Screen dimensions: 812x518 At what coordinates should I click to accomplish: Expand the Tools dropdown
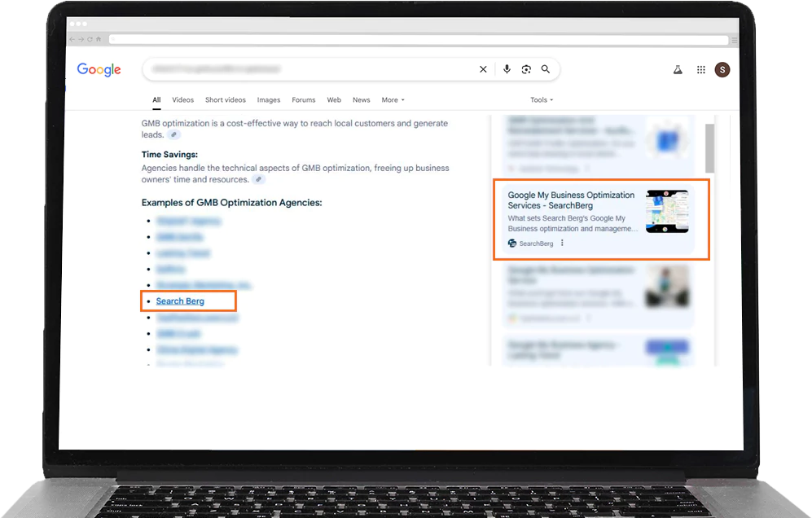(542, 99)
